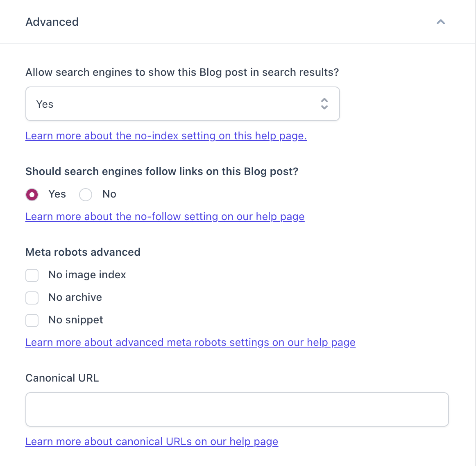Select Yes radio for following links

pos(32,195)
